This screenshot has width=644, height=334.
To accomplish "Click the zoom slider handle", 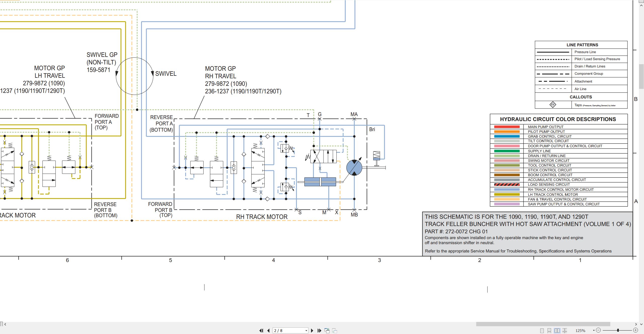I will click(618, 330).
